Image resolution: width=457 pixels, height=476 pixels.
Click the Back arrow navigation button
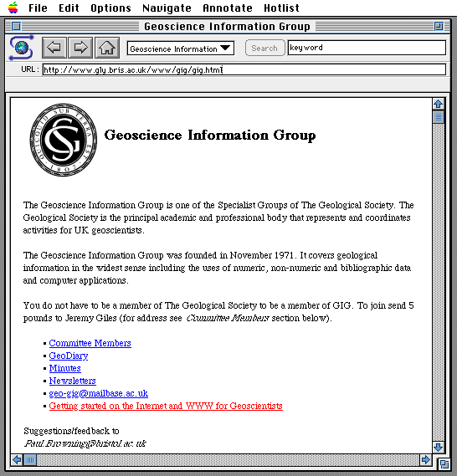click(x=54, y=48)
